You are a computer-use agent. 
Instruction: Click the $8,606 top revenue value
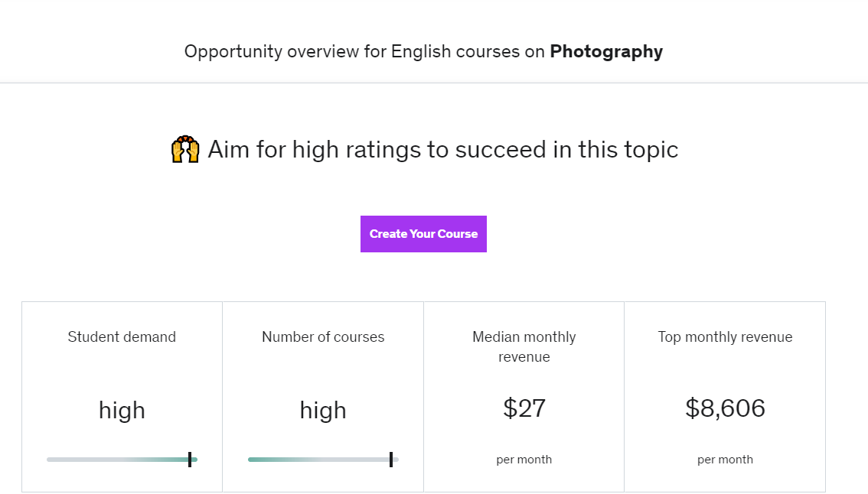725,408
